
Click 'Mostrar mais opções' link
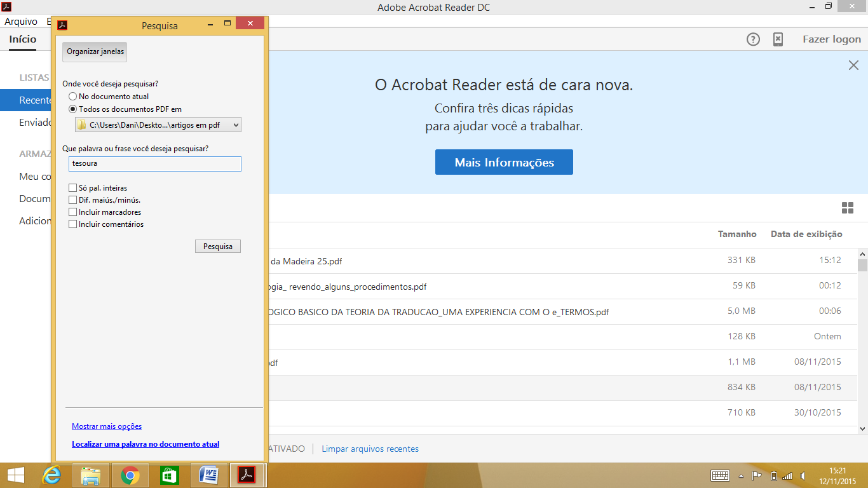(107, 426)
